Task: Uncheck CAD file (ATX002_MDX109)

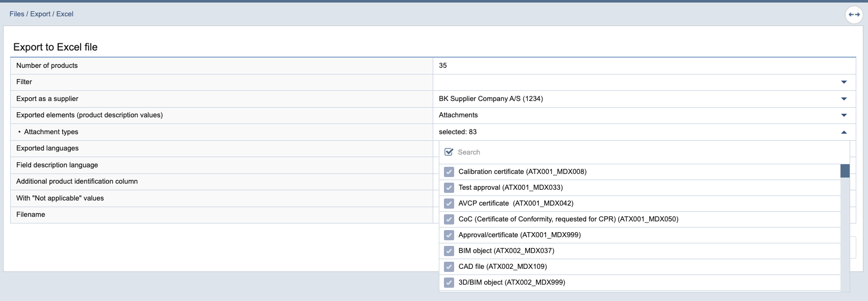Action: tap(449, 267)
